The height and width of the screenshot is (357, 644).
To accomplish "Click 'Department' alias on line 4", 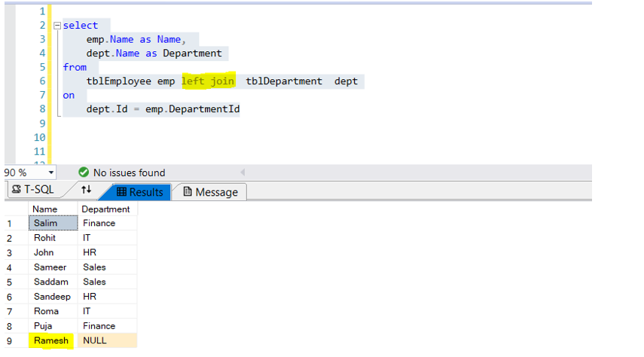I will tap(192, 53).
